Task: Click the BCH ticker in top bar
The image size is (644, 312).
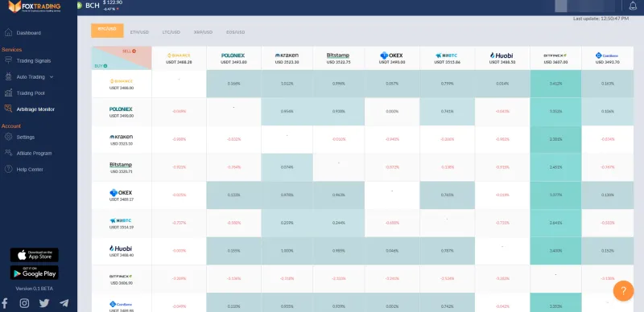Action: (93, 6)
